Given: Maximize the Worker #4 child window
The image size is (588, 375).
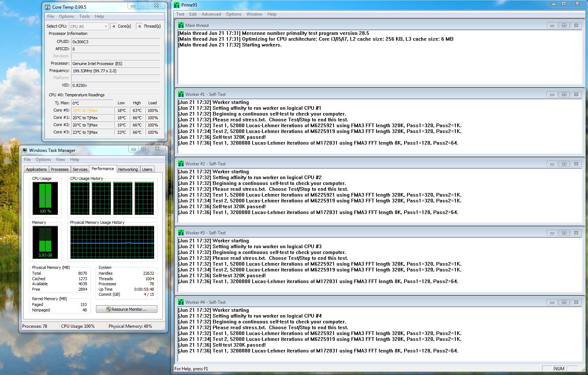Looking at the screenshot, I should (564, 302).
